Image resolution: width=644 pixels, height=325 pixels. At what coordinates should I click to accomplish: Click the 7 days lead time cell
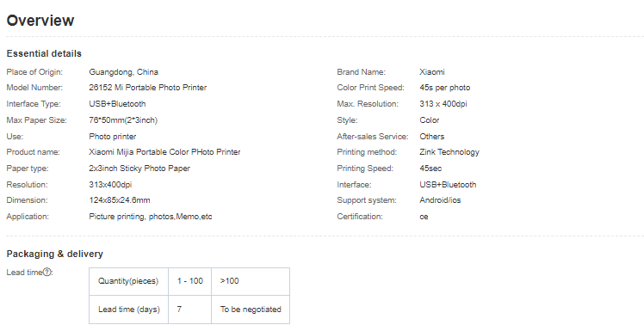click(189, 310)
